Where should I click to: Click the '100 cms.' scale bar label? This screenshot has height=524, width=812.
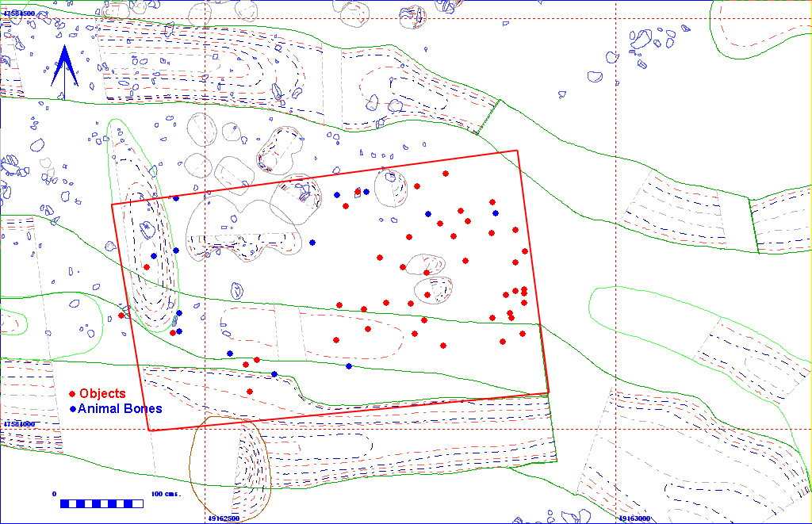coord(167,494)
